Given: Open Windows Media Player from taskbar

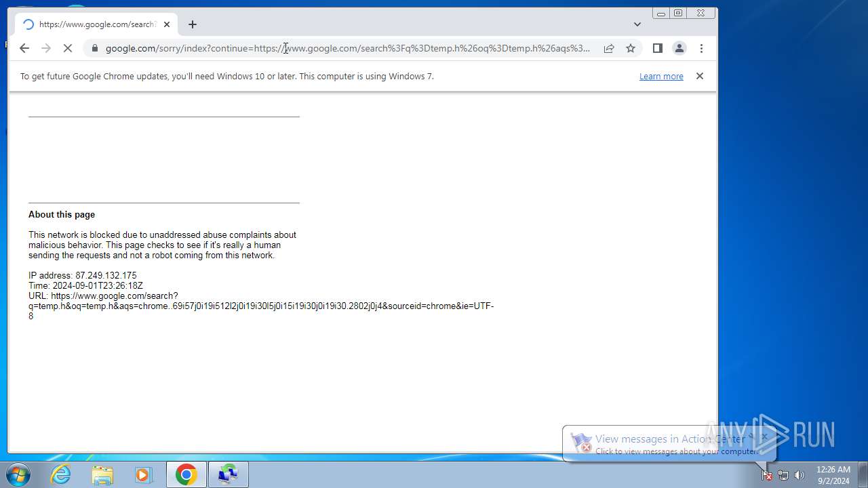Looking at the screenshot, I should [143, 474].
